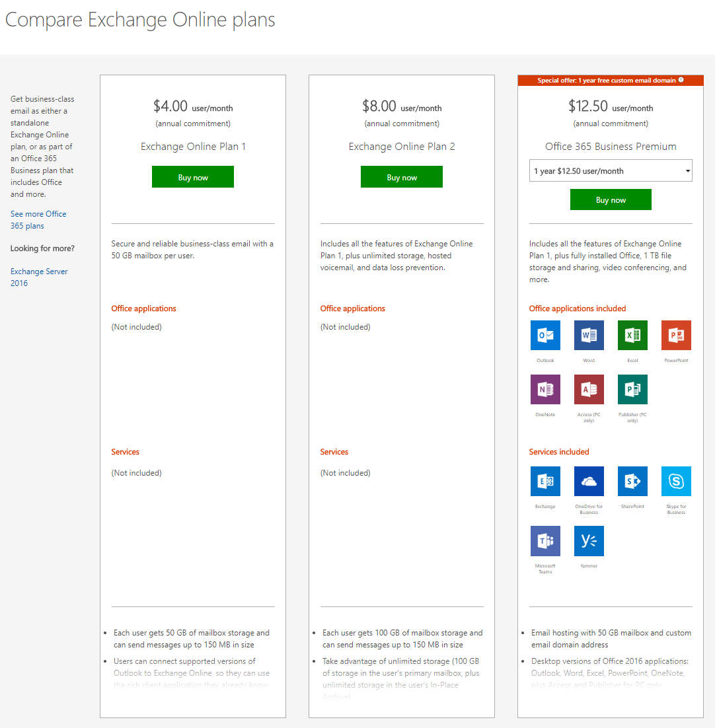The image size is (715, 728).
Task: Buy Exchange Online Plan 2 now
Action: [402, 177]
